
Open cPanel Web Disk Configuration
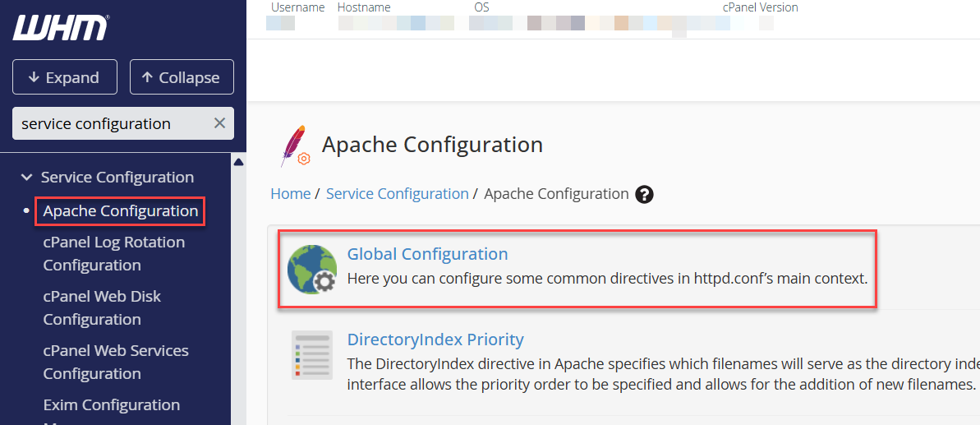coord(103,308)
